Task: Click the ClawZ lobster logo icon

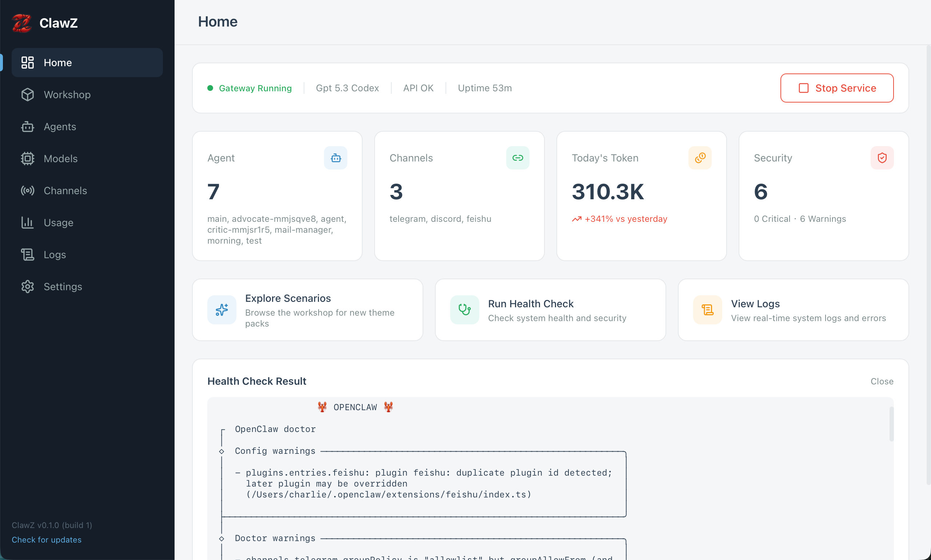Action: 21,23
